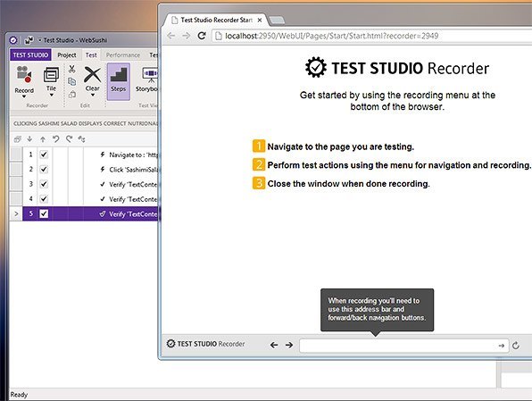The width and height of the screenshot is (532, 401).
Task: Expand the Tile dropdown arrow
Action: [x=51, y=95]
